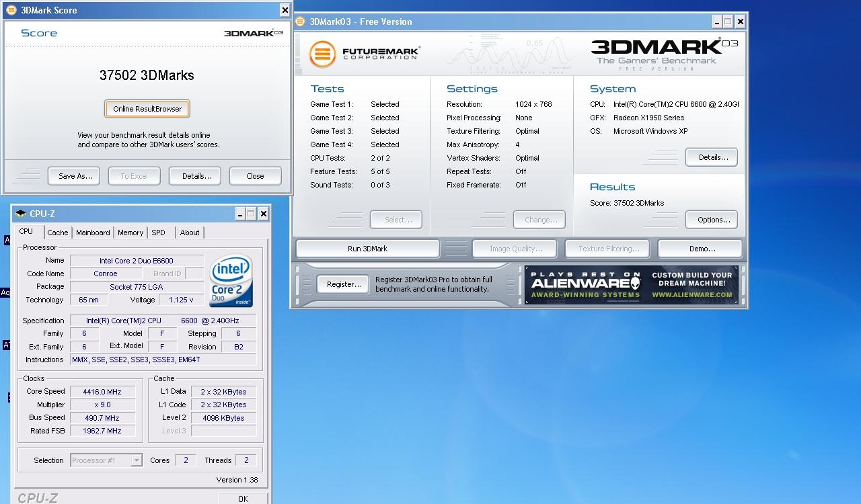Click the Core Speed value 4416.0 MHz
The image size is (861, 504).
click(102, 392)
